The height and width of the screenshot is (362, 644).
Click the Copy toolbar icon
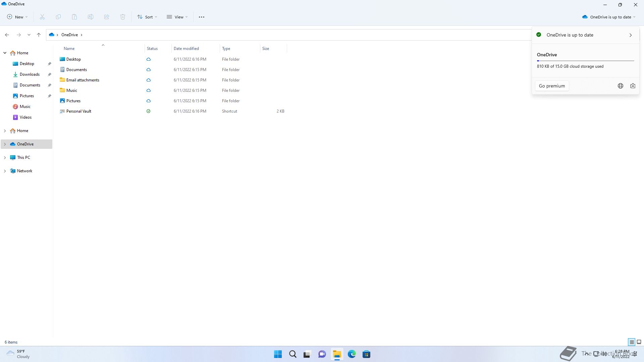click(58, 17)
